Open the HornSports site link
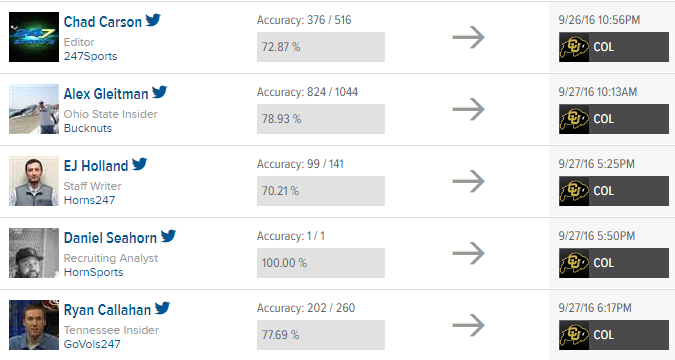Image resolution: width=675 pixels, height=360 pixels. (93, 273)
